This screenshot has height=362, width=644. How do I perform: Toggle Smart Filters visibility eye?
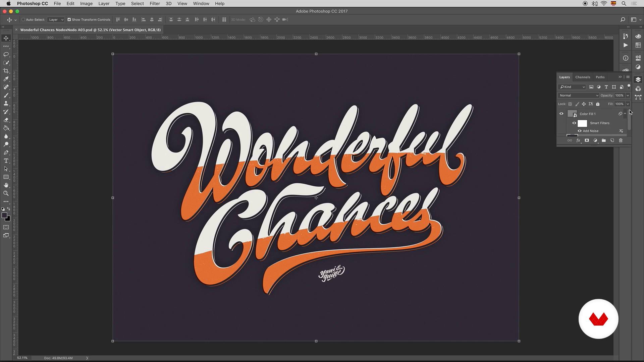pos(574,123)
